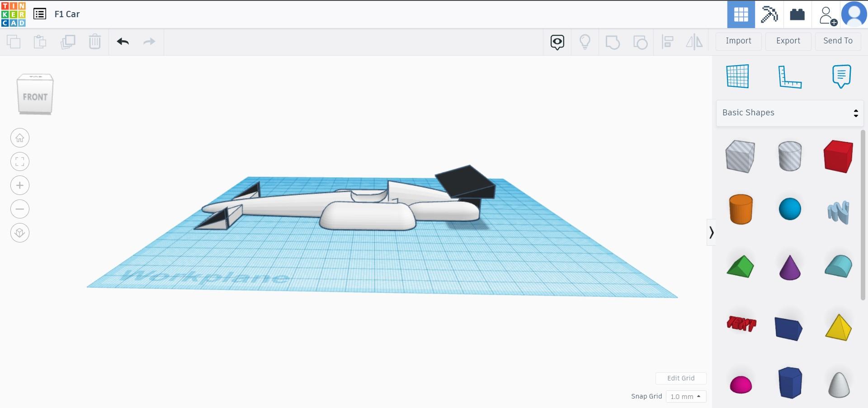Select the Ruler tool

(790, 76)
